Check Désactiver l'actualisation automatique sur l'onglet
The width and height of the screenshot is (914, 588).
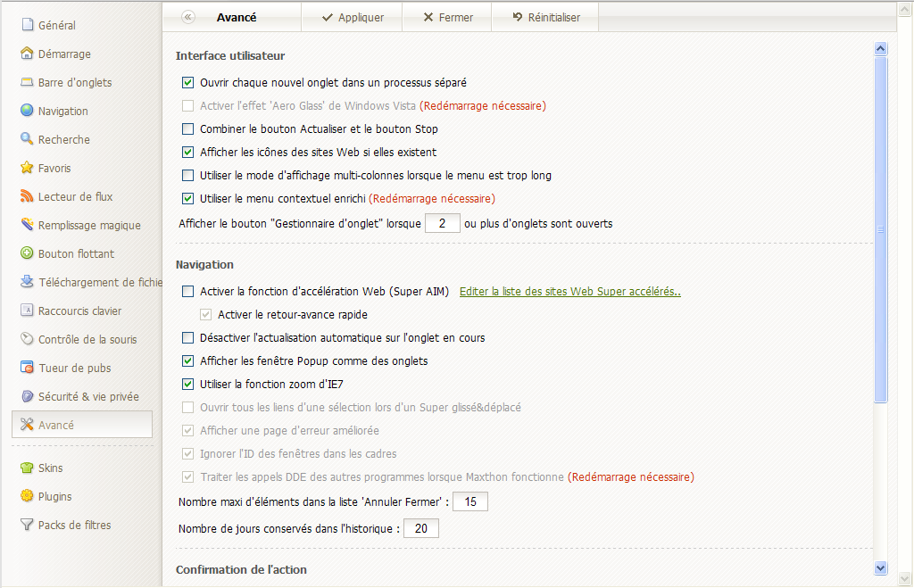click(187, 338)
